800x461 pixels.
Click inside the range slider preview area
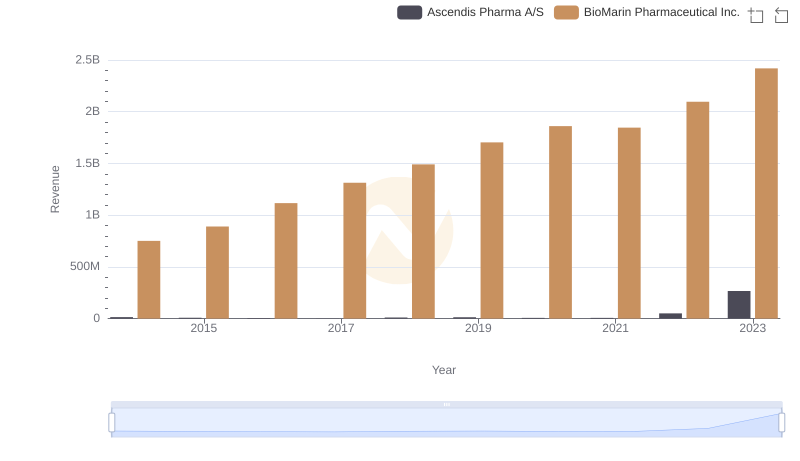pyautogui.click(x=446, y=422)
